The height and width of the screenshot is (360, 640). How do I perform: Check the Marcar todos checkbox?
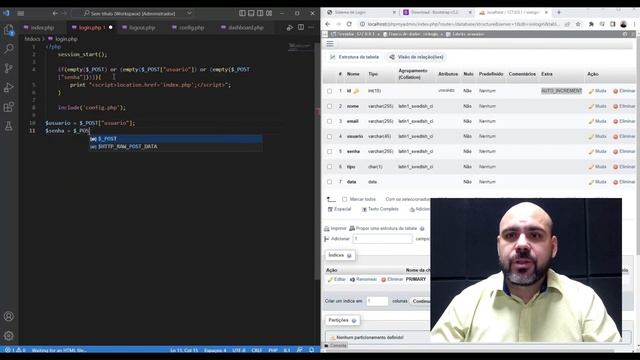click(x=344, y=199)
